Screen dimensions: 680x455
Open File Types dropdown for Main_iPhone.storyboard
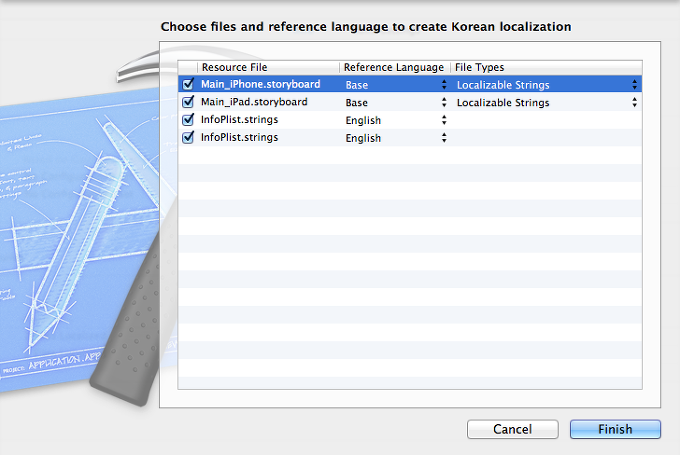pyautogui.click(x=547, y=85)
